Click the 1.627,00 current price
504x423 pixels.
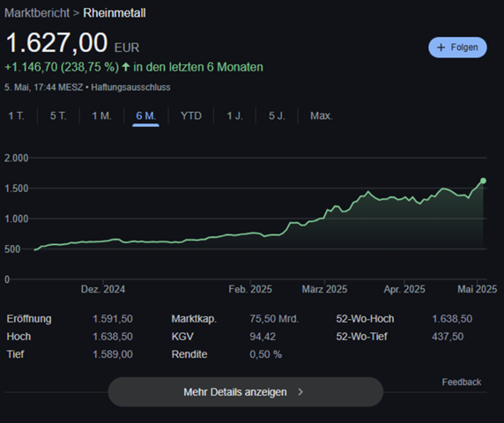(56, 42)
